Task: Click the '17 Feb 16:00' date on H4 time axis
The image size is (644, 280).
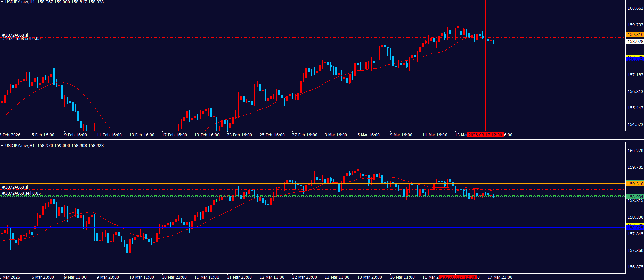Action: (174, 135)
